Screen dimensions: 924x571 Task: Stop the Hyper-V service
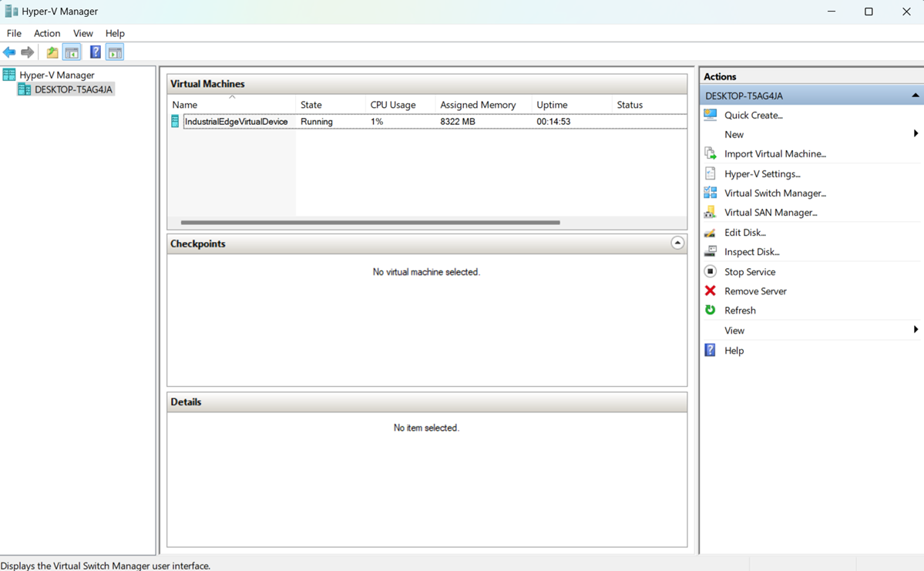pyautogui.click(x=749, y=271)
